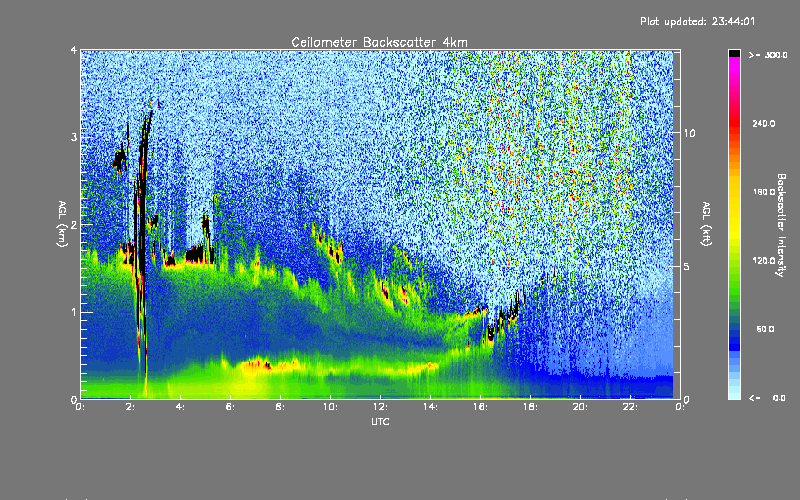Click the '4' tick on AGL km axis
The height and width of the screenshot is (500, 800).
[74, 50]
